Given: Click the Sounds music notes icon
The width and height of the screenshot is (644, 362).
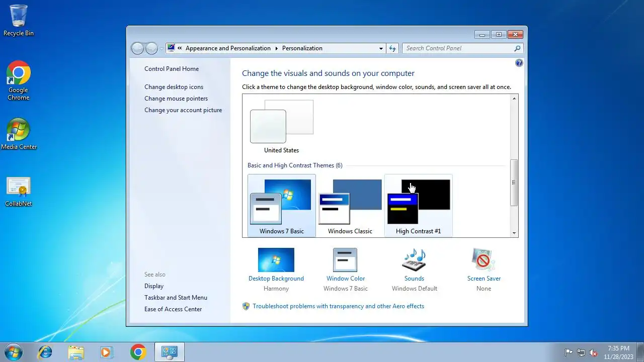Looking at the screenshot, I should (415, 260).
